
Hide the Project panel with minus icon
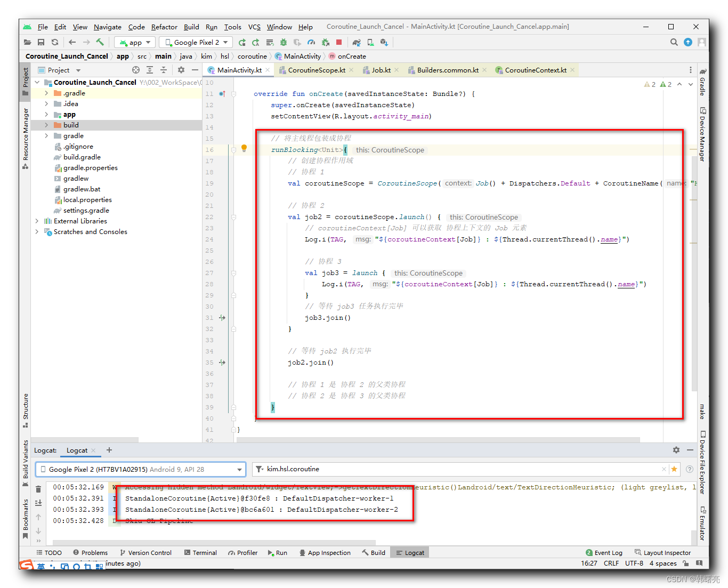(195, 70)
